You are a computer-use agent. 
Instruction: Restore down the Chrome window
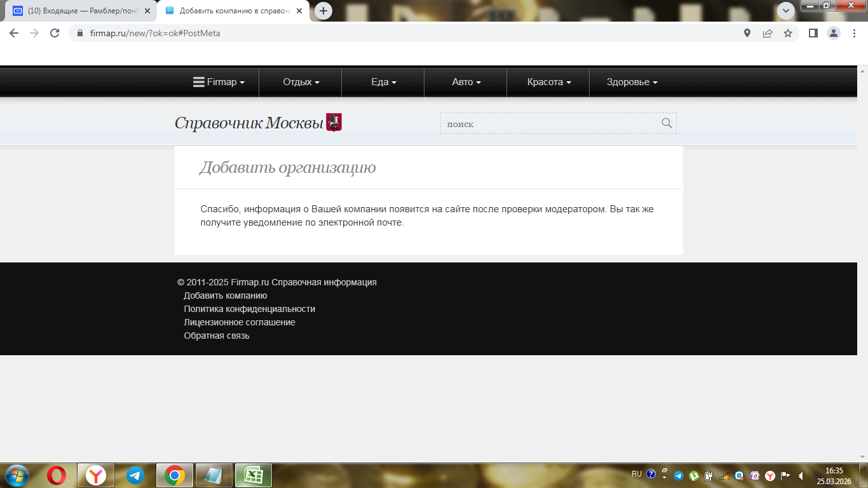pyautogui.click(x=827, y=5)
